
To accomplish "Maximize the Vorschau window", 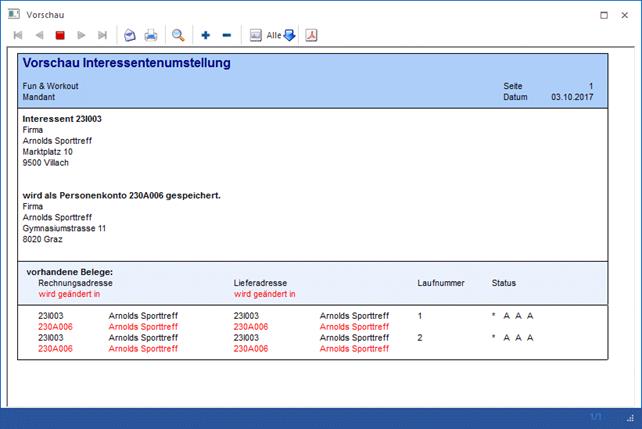I will pos(603,14).
